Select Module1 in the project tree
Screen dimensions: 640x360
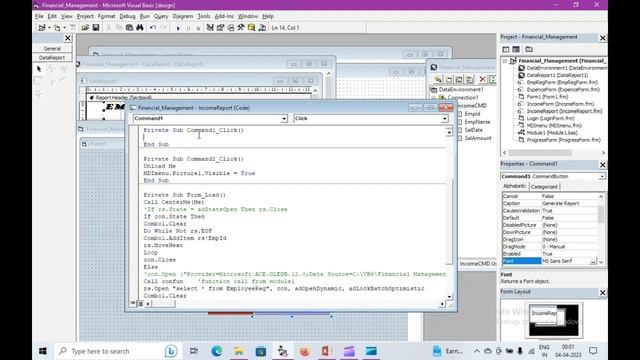pyautogui.click(x=548, y=133)
